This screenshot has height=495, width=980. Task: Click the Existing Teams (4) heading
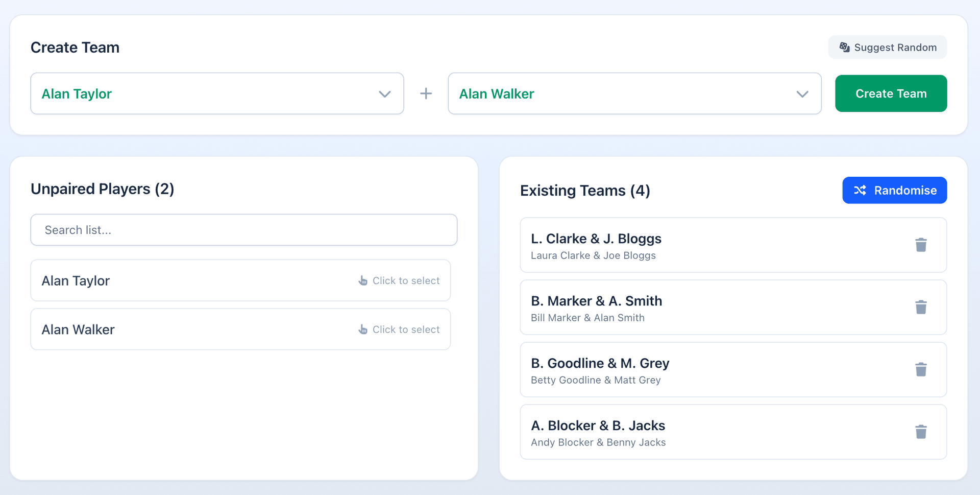pyautogui.click(x=585, y=191)
